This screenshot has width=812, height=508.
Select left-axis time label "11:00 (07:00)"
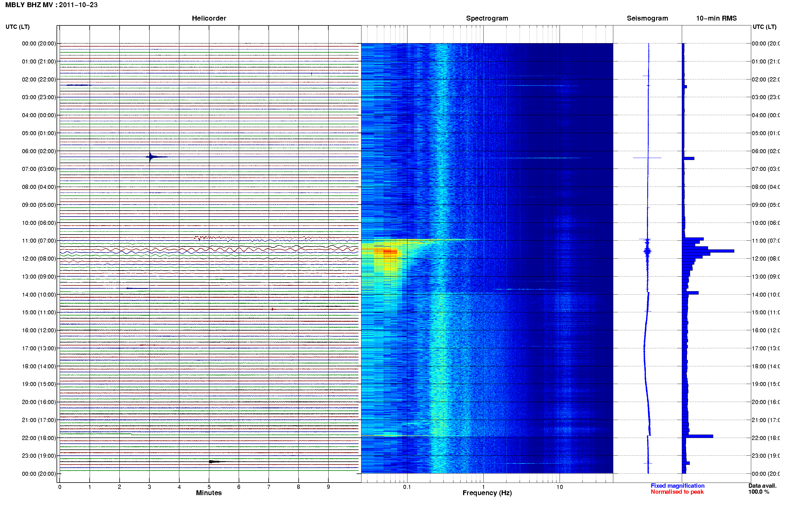tap(39, 241)
